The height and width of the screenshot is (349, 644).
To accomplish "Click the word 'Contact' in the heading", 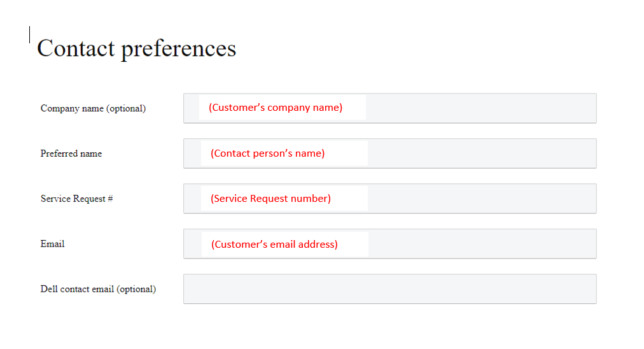I will pos(76,48).
